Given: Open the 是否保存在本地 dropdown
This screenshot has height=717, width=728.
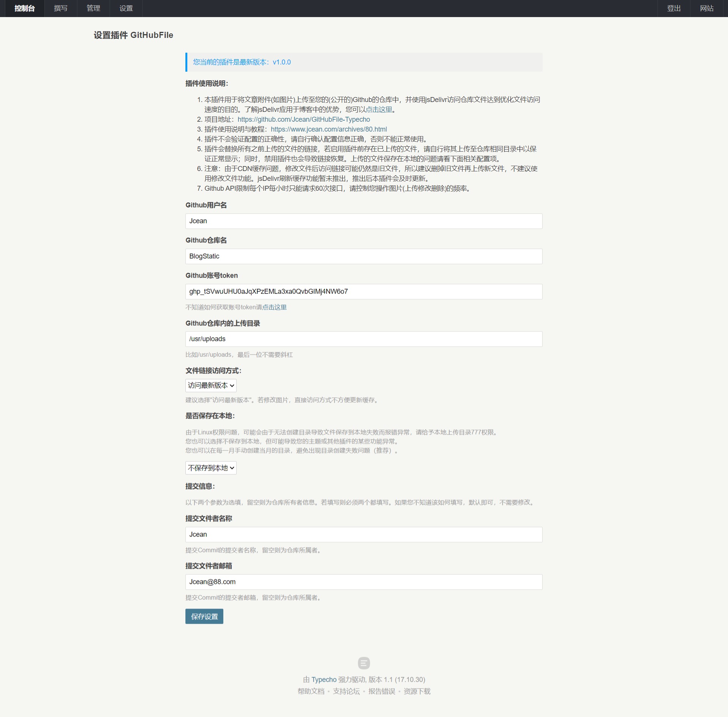Looking at the screenshot, I should pos(211,468).
